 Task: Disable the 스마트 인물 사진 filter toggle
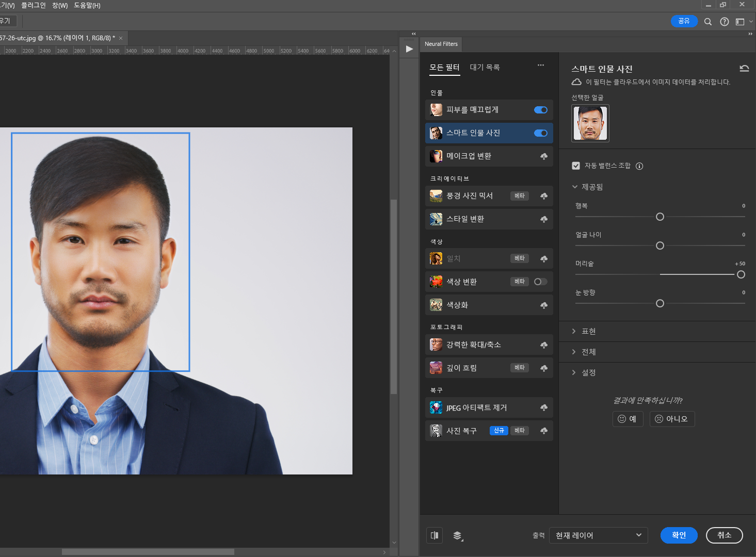541,133
